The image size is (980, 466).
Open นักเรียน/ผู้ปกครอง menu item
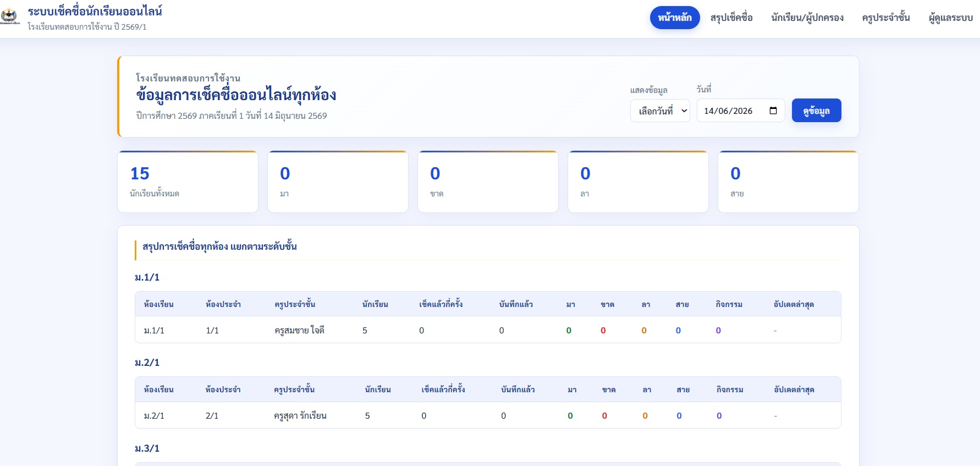click(807, 18)
